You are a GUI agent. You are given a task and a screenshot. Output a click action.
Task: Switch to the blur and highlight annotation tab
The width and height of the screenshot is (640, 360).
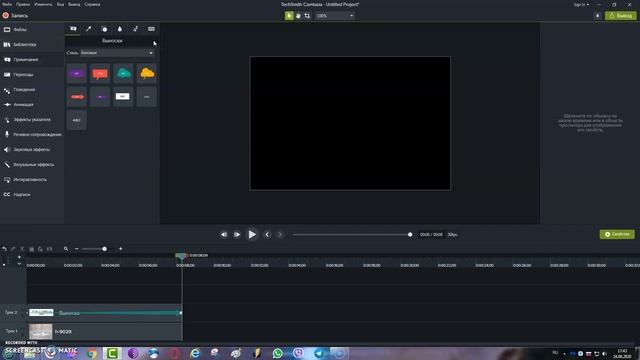[x=120, y=29]
